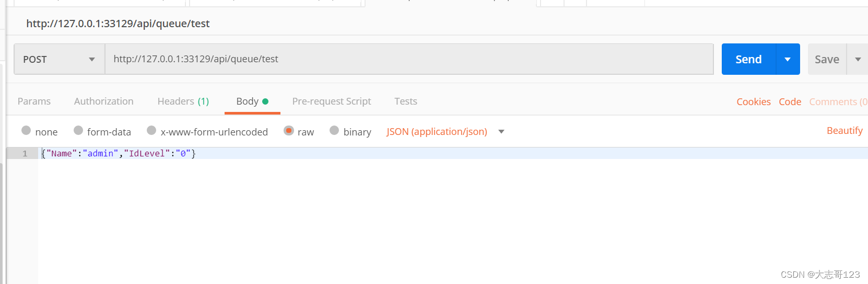Select the binary body type

pos(334,131)
